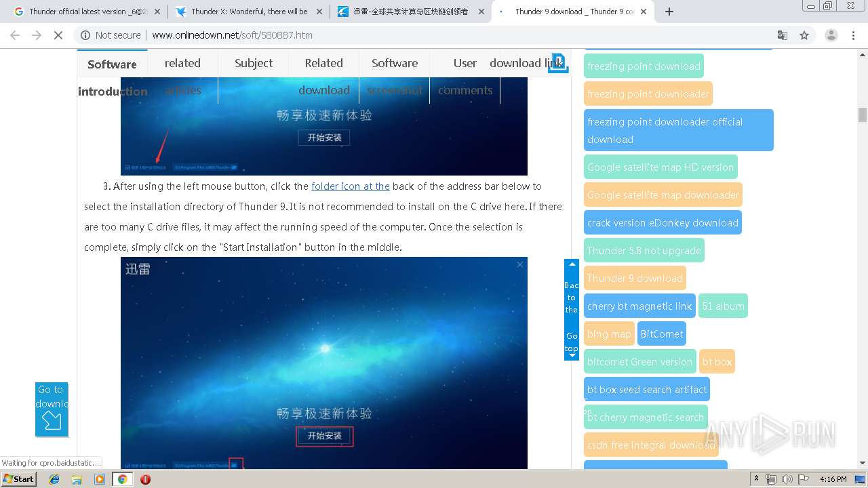Click the download link icon in page nav
This screenshot has width=868, height=488.
coord(557,63)
